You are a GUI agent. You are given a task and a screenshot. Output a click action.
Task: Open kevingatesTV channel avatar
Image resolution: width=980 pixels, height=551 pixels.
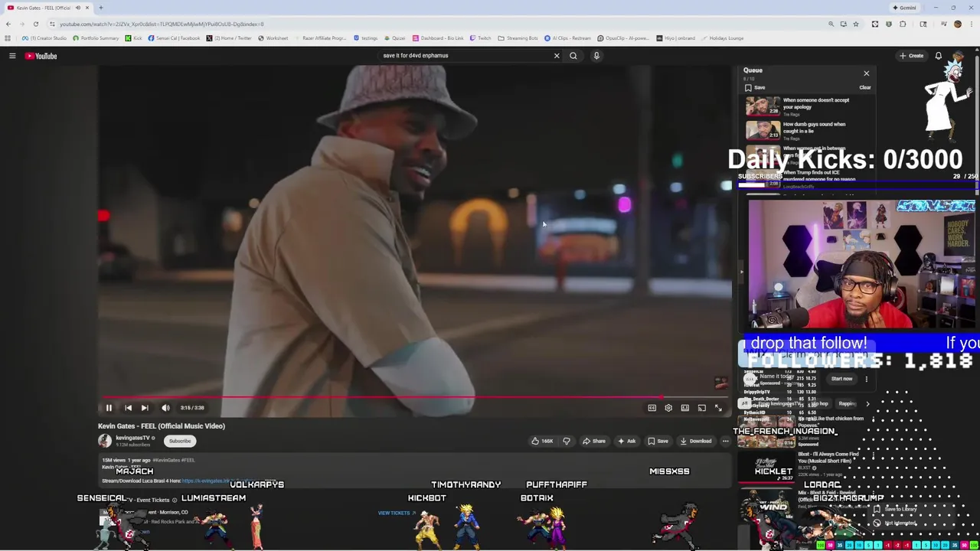[105, 440]
